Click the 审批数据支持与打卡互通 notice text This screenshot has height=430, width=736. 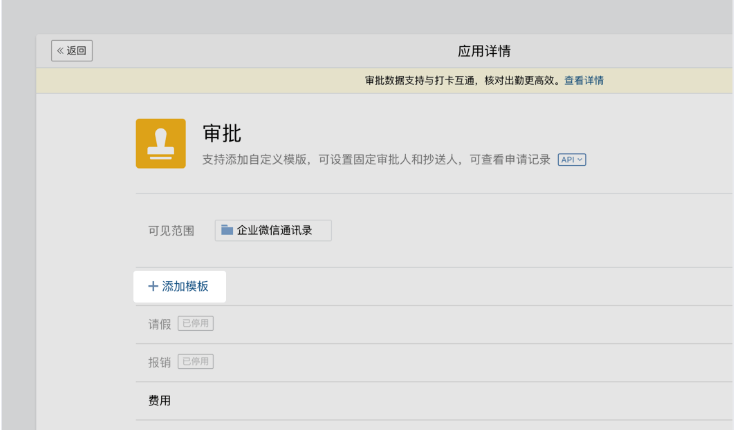tap(462, 81)
